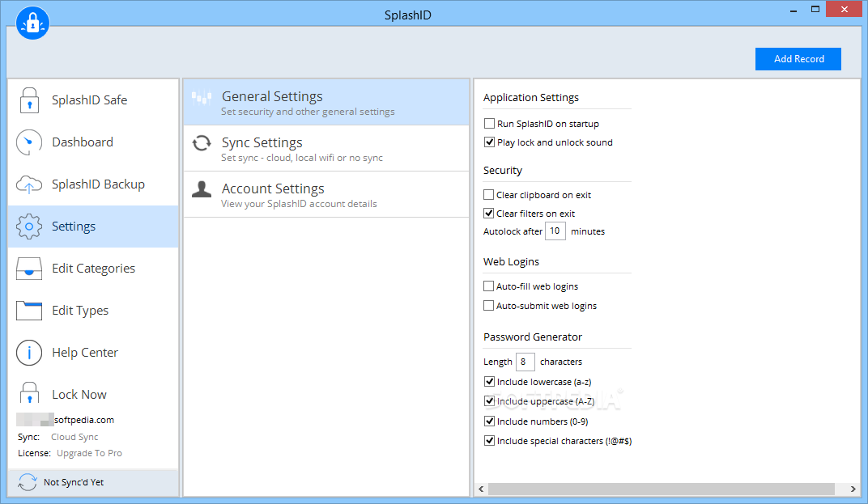Screen dimensions: 868x504
Task: Uncheck Include special characters option
Action: 489,440
